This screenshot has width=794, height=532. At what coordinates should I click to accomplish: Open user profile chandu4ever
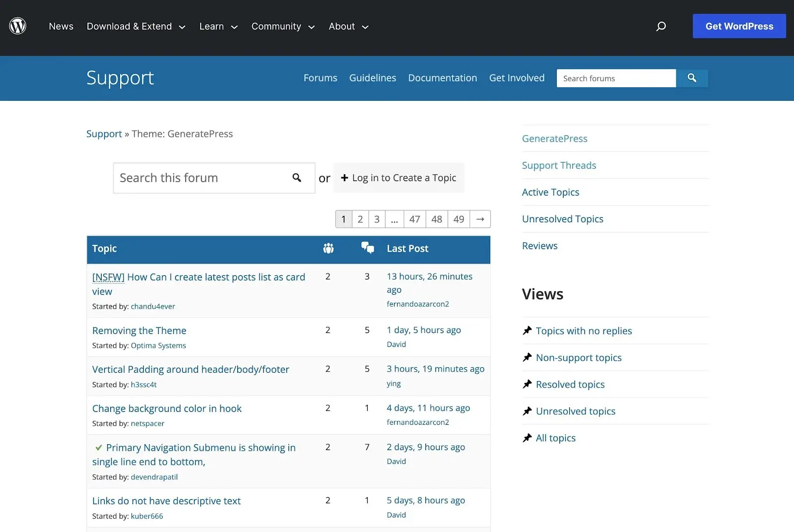[153, 306]
